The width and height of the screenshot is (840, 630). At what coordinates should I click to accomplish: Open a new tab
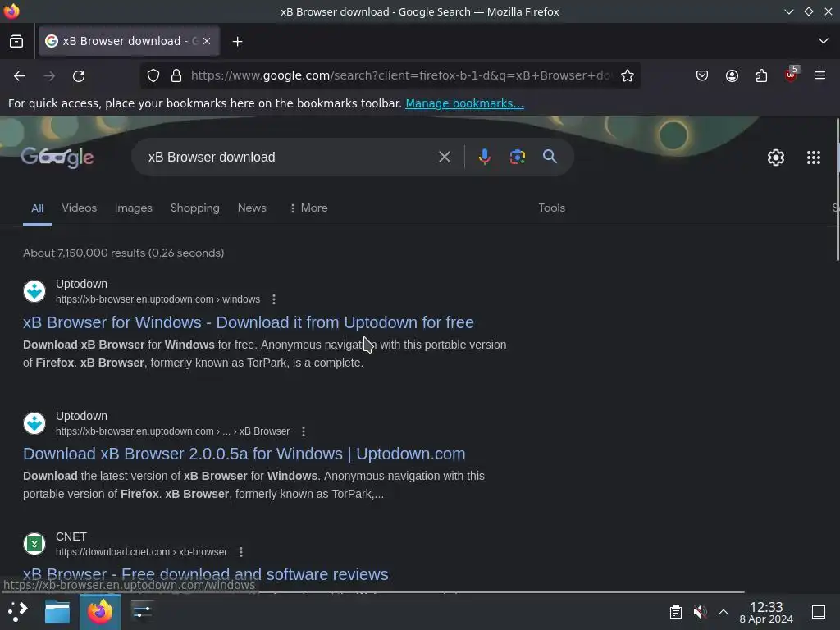point(237,41)
